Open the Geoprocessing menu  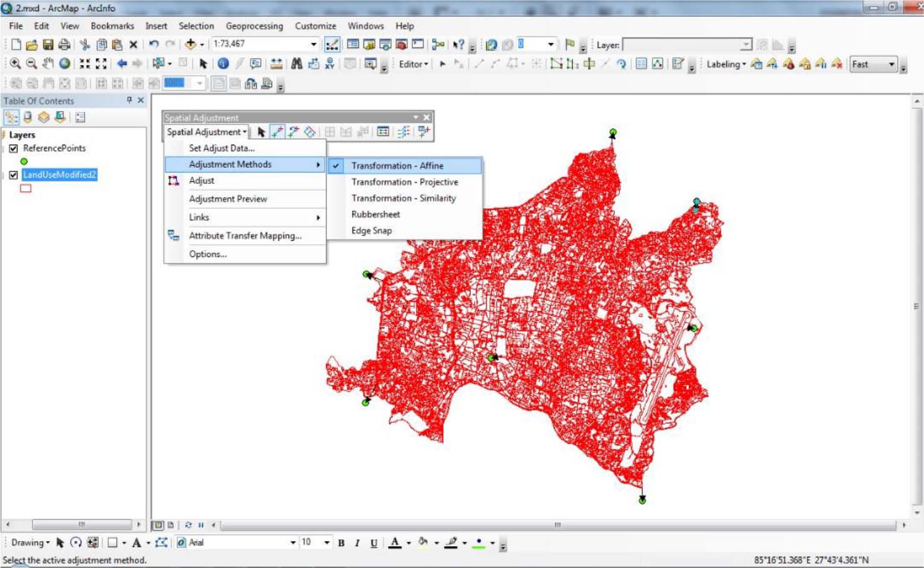(254, 26)
